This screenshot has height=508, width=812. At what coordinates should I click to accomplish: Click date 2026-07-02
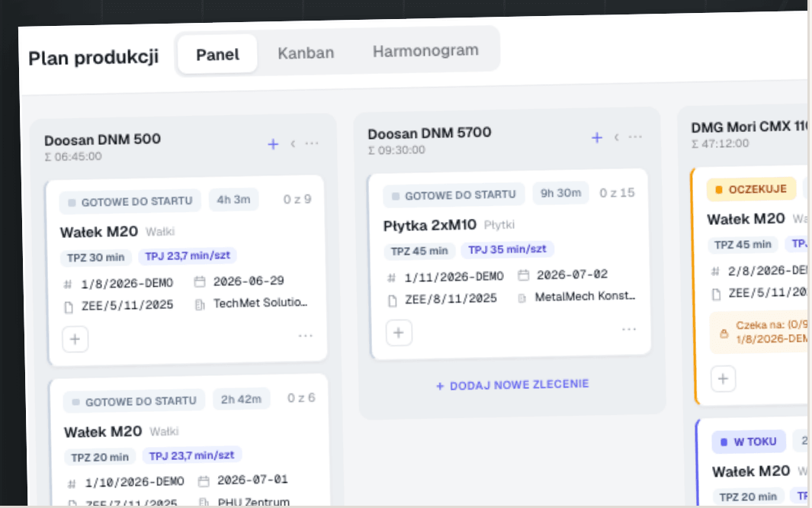point(573,275)
